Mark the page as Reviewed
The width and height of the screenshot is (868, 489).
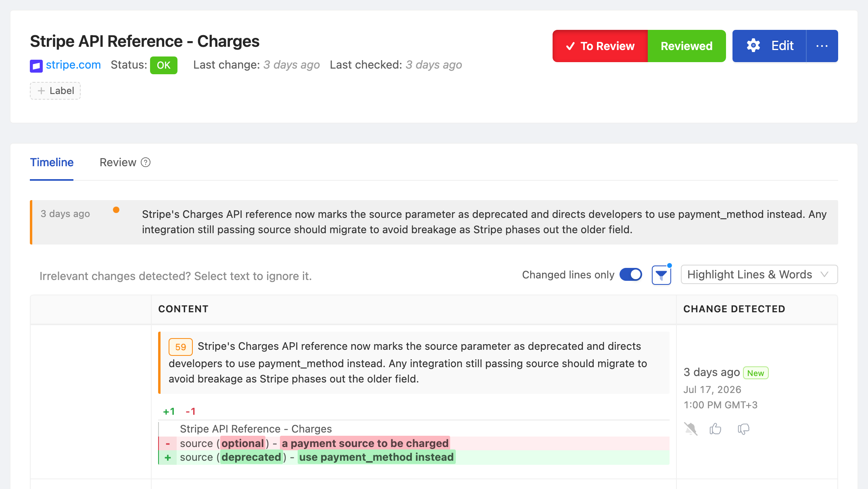point(686,46)
